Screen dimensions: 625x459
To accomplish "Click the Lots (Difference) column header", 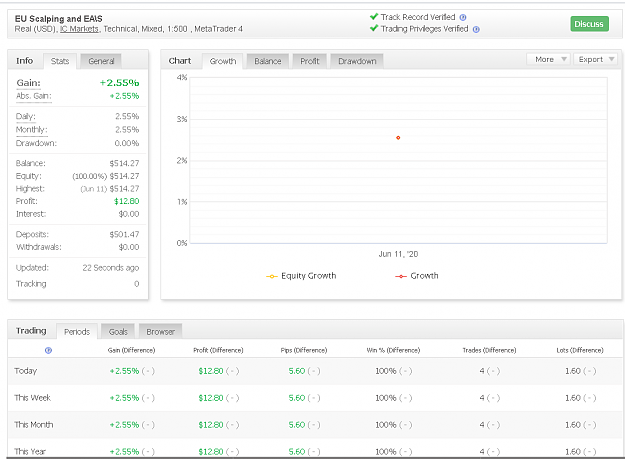I will coord(580,351).
